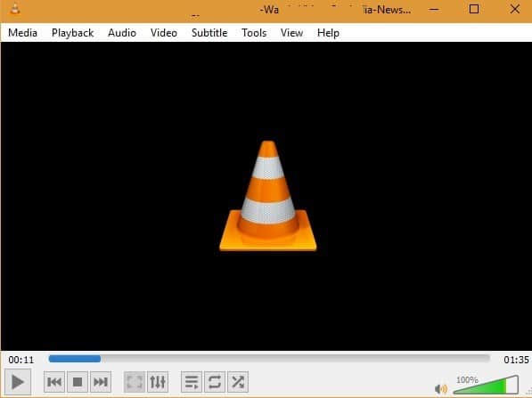Adjust the volume slider at 100%

pyautogui.click(x=486, y=385)
